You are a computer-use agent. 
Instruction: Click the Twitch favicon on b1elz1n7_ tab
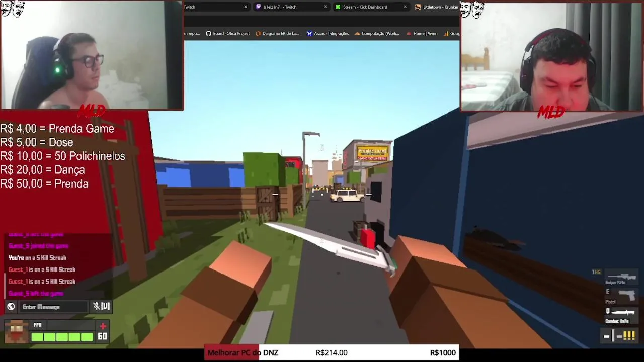258,7
